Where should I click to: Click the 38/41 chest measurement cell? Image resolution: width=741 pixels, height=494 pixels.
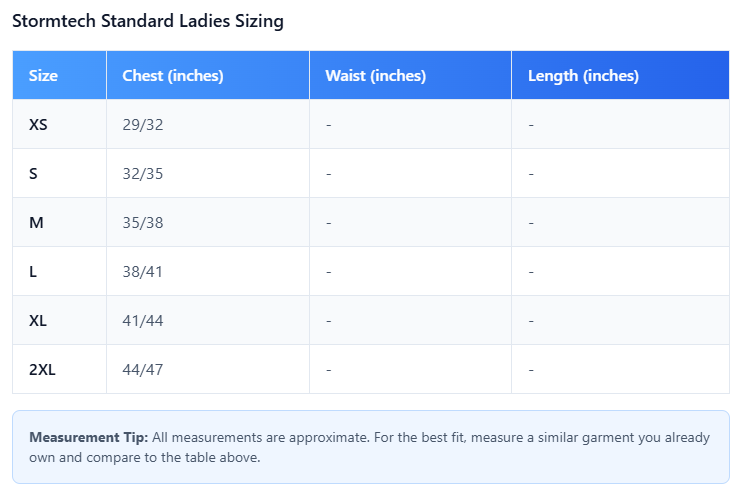point(208,271)
